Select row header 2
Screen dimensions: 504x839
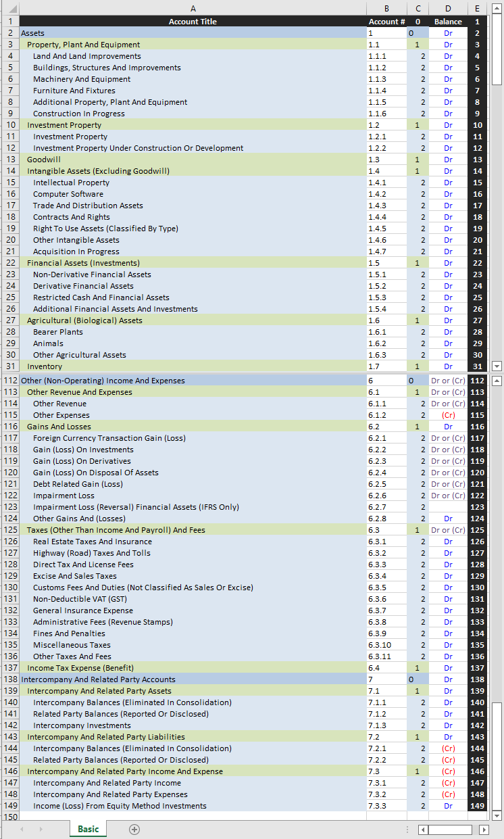pos(9,33)
